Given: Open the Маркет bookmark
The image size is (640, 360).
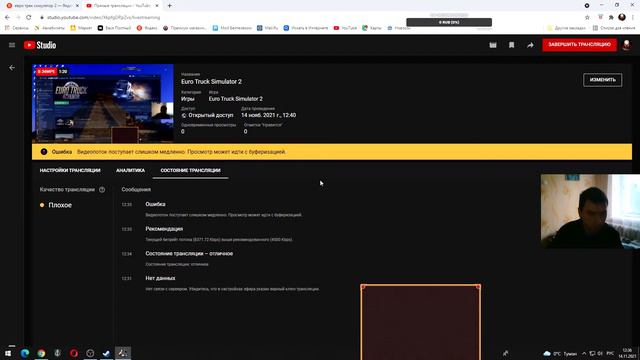Looking at the screenshot, I should (81, 28).
